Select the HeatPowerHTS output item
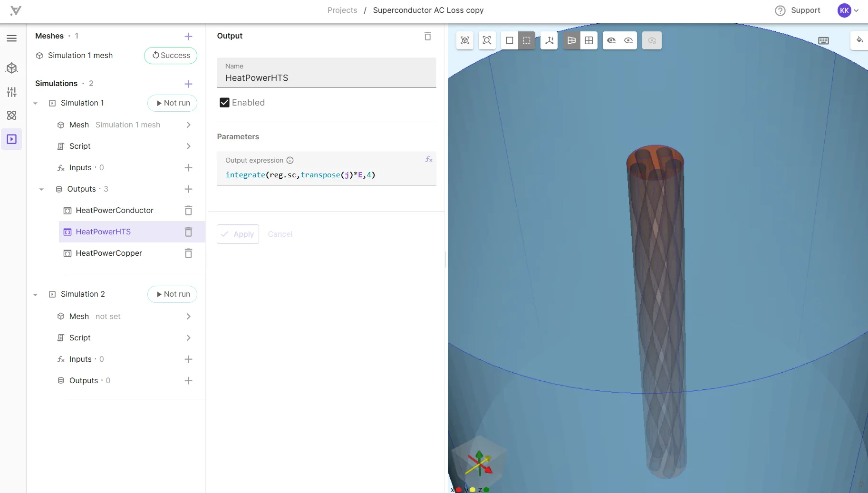 103,232
